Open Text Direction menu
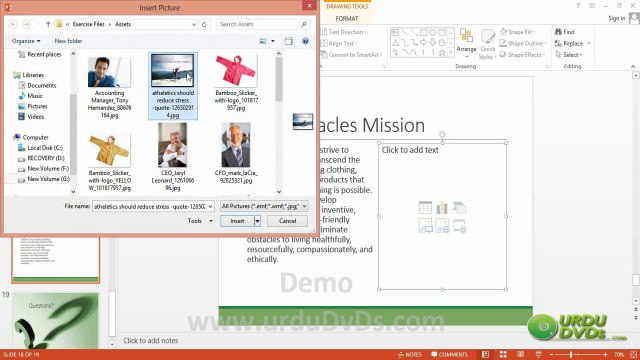640x360 pixels. point(344,32)
